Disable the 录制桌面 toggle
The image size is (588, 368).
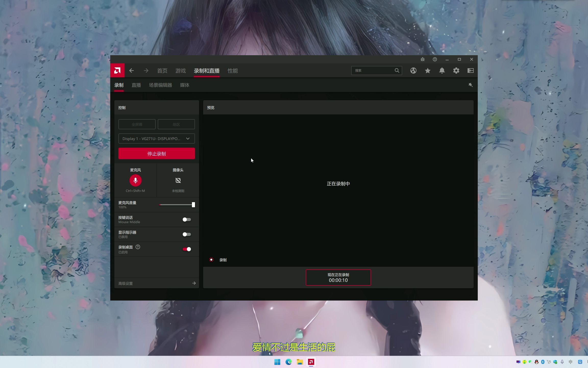187,249
